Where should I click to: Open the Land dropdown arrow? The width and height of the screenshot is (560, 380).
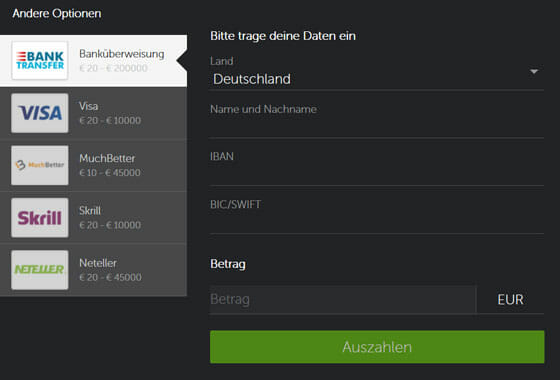pyautogui.click(x=534, y=72)
